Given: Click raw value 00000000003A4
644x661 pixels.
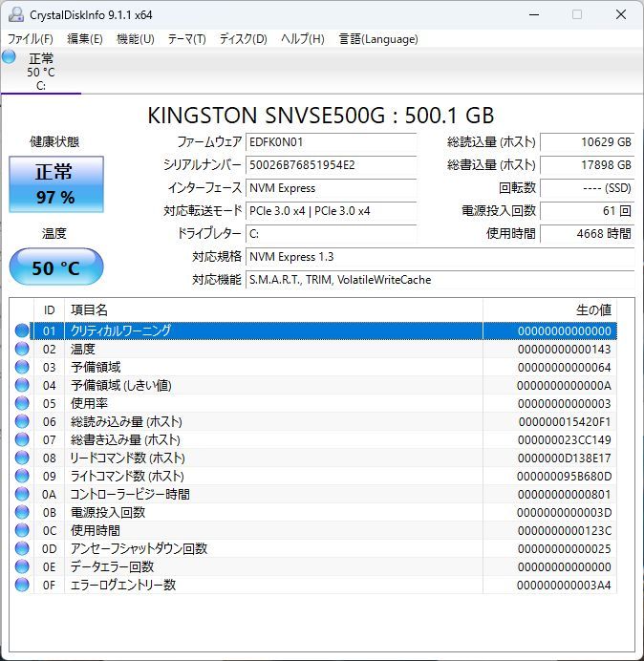Looking at the screenshot, I should 564,585.
